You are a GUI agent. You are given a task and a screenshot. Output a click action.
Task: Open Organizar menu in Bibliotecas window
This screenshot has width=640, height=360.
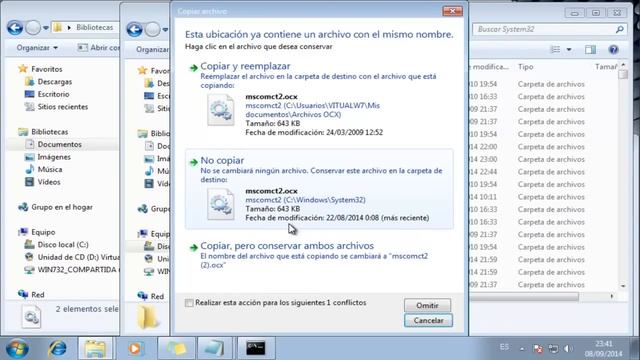[37, 48]
